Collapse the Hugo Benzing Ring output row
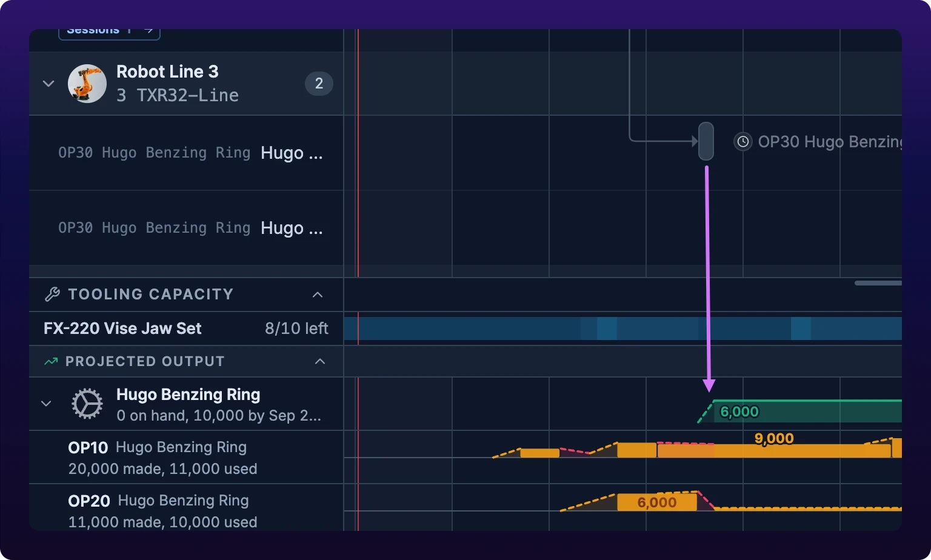 click(46, 404)
